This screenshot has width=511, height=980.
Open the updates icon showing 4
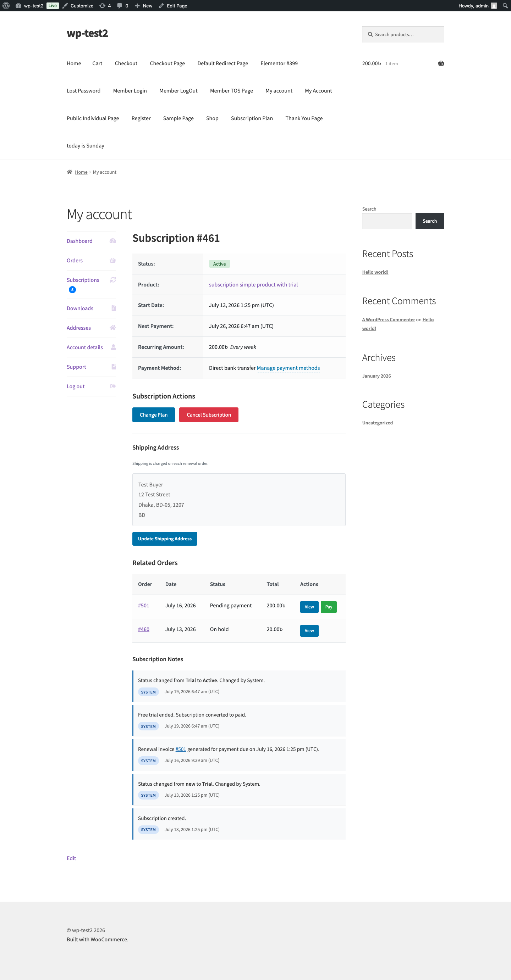(105, 6)
